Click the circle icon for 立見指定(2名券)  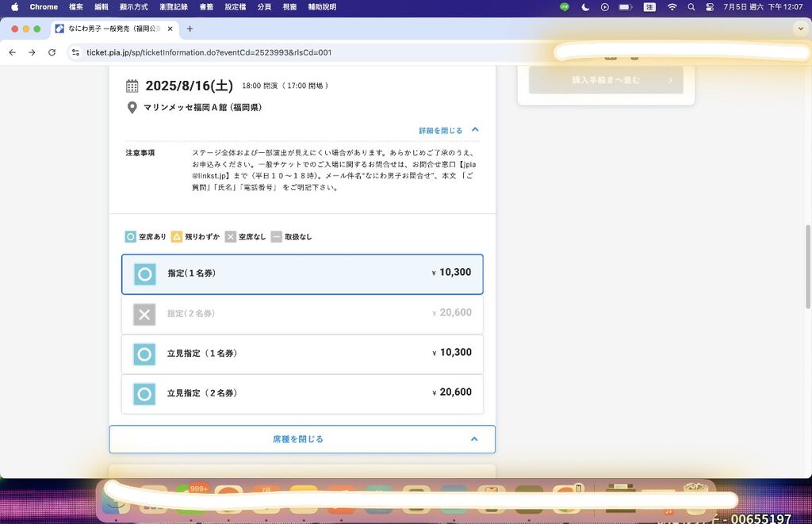144,394
